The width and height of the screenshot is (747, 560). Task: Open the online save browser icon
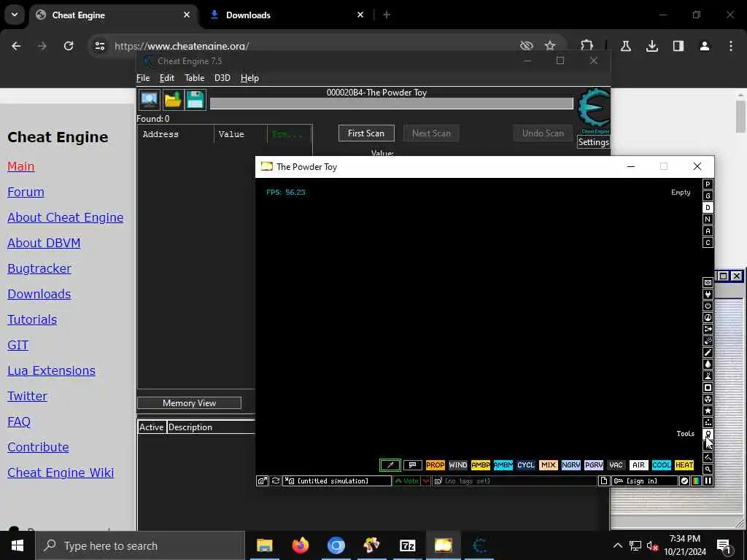pyautogui.click(x=262, y=481)
